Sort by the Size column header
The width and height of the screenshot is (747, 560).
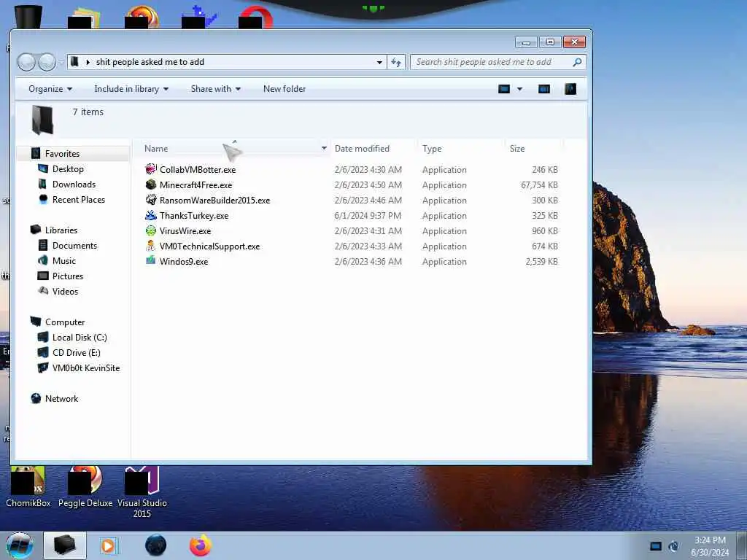(517, 149)
